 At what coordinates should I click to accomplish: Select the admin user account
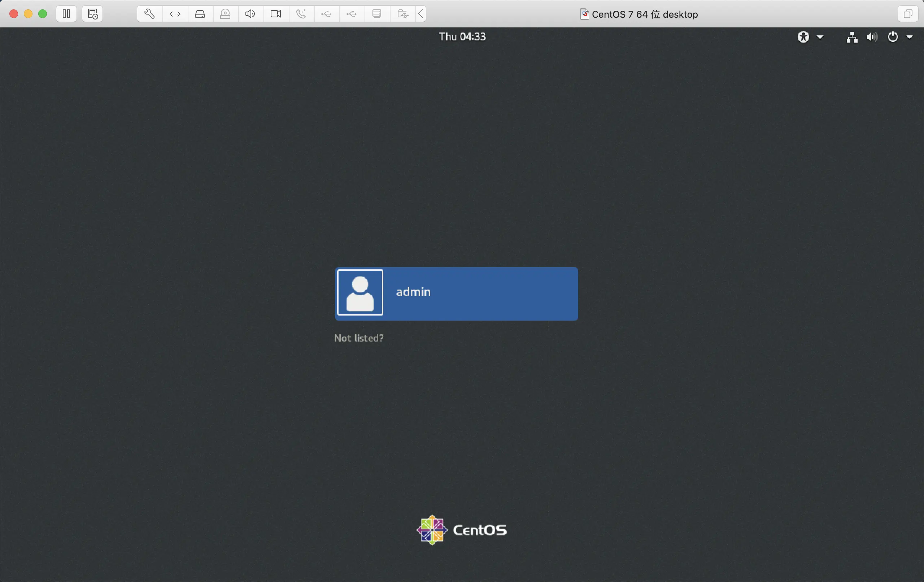click(456, 294)
